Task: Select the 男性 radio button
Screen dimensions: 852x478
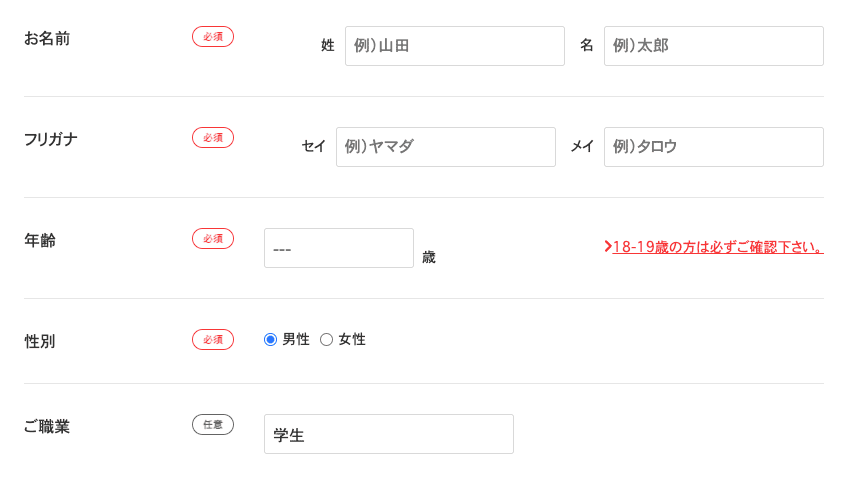Action: pyautogui.click(x=270, y=340)
